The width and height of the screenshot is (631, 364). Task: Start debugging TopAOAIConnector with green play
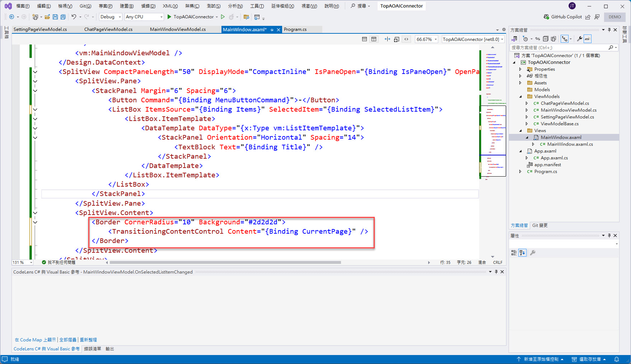click(x=169, y=17)
